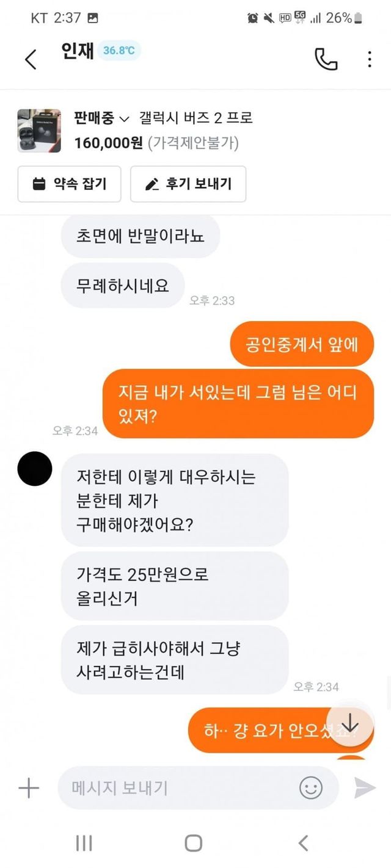
Task: Open the 갤럭시 버즈 2 프로 listing title
Action: tap(195, 118)
